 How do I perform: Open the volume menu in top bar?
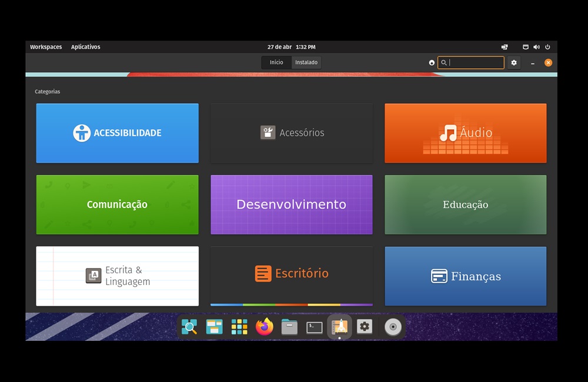point(536,47)
